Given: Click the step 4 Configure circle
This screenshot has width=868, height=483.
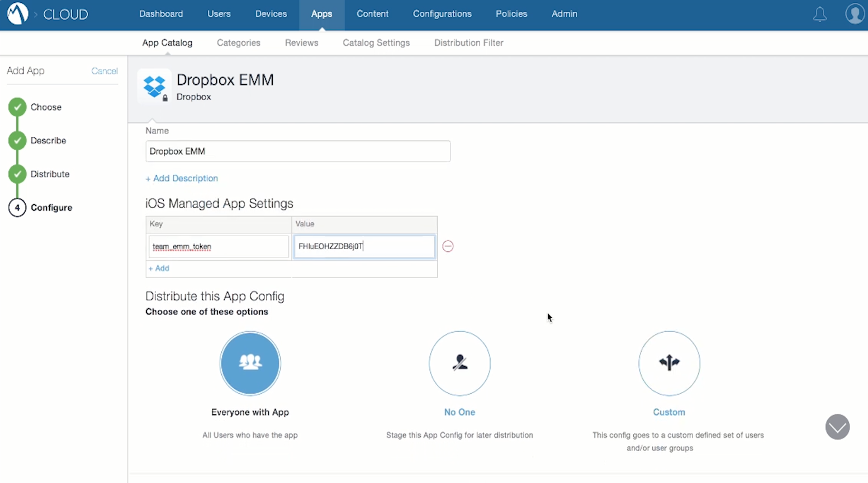Looking at the screenshot, I should click(17, 207).
